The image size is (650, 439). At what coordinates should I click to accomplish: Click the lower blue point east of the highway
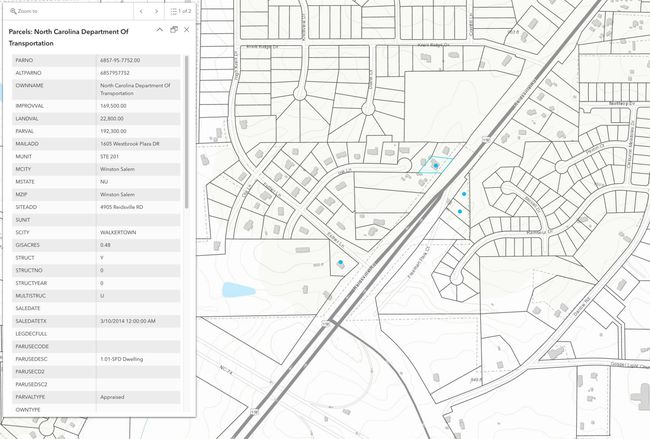click(460, 211)
